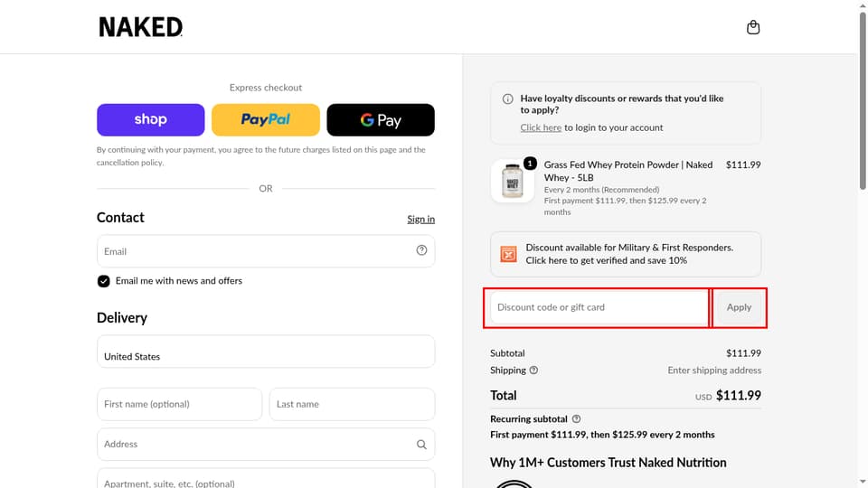Click the Total $111.99 amount

739,396
